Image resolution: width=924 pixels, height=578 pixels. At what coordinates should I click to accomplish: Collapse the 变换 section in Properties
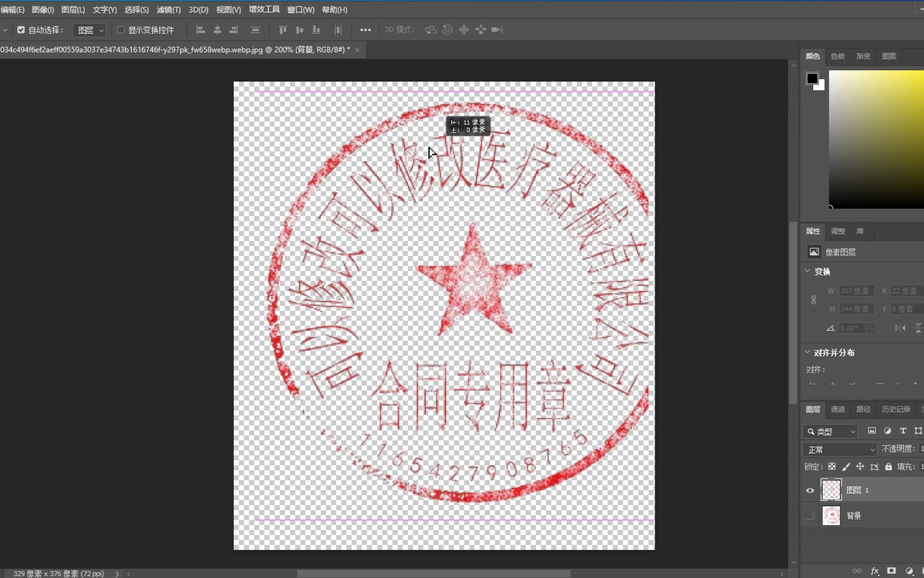pyautogui.click(x=807, y=272)
